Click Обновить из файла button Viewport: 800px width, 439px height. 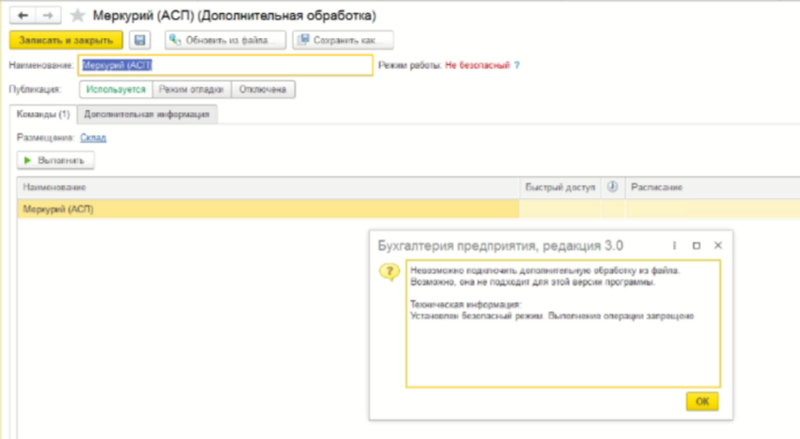point(226,40)
